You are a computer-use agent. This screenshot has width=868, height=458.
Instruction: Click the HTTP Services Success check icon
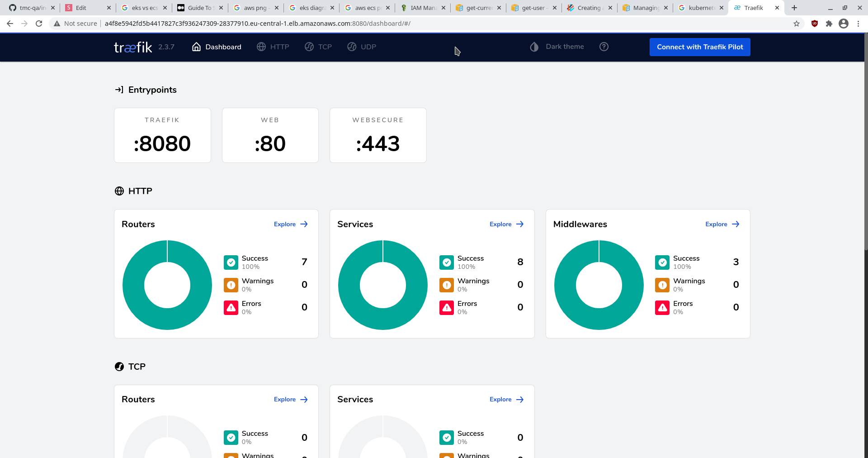pyautogui.click(x=447, y=262)
